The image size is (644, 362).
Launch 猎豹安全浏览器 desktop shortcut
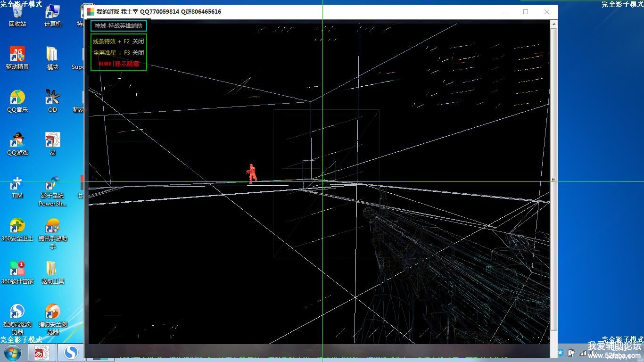coord(52,320)
